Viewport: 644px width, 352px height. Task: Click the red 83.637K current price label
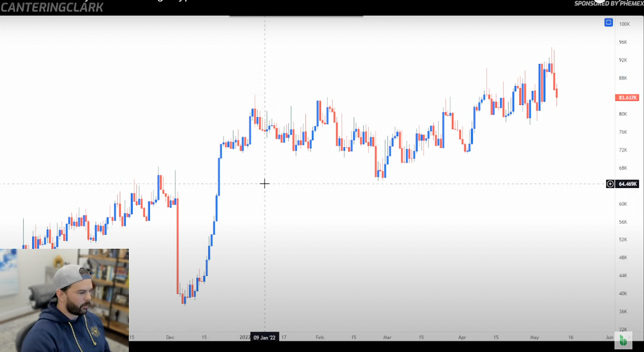[x=627, y=97]
